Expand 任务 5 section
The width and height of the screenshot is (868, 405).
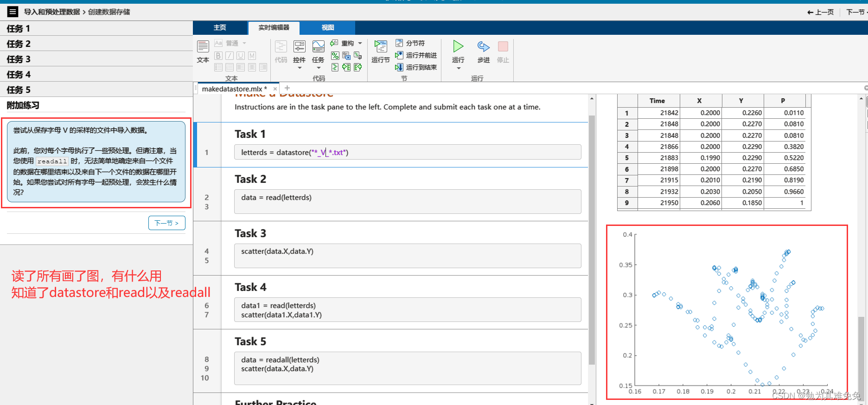tap(96, 90)
